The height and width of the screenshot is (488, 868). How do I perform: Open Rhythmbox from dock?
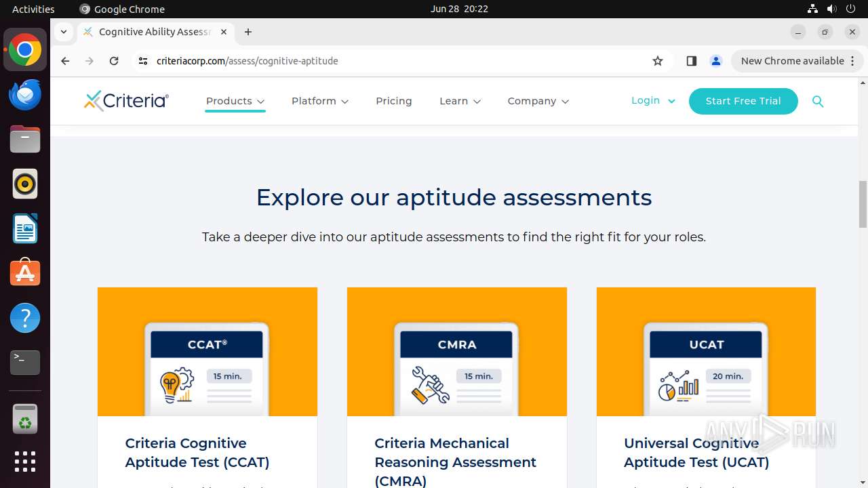coord(25,184)
